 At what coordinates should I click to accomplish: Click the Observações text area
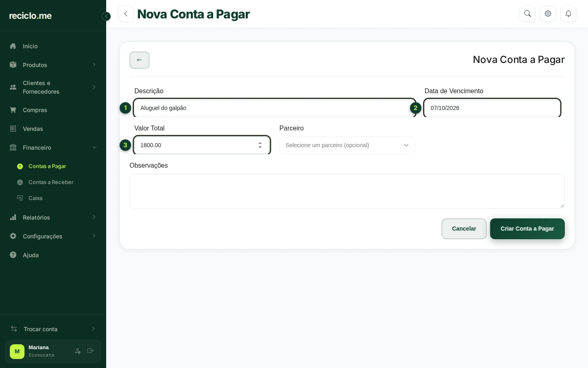pos(347,191)
